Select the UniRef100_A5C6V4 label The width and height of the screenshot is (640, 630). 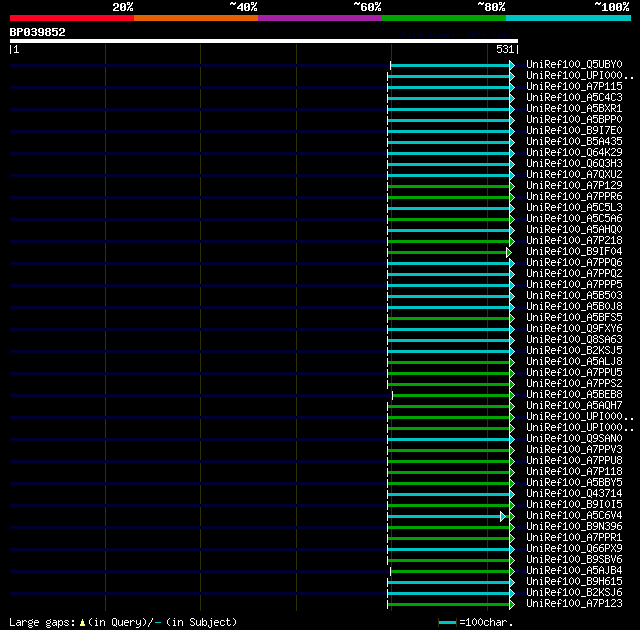click(x=574, y=516)
